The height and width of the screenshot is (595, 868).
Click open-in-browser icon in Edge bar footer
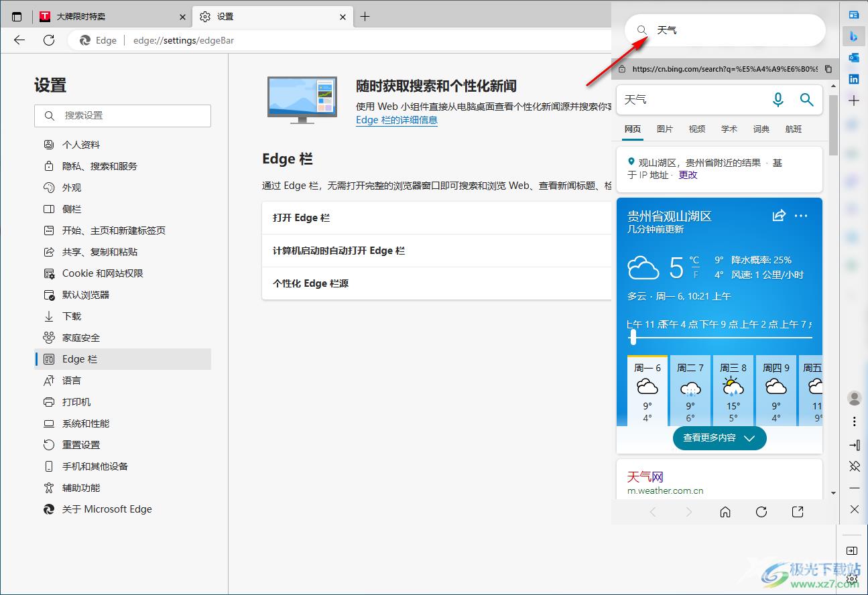tap(798, 512)
